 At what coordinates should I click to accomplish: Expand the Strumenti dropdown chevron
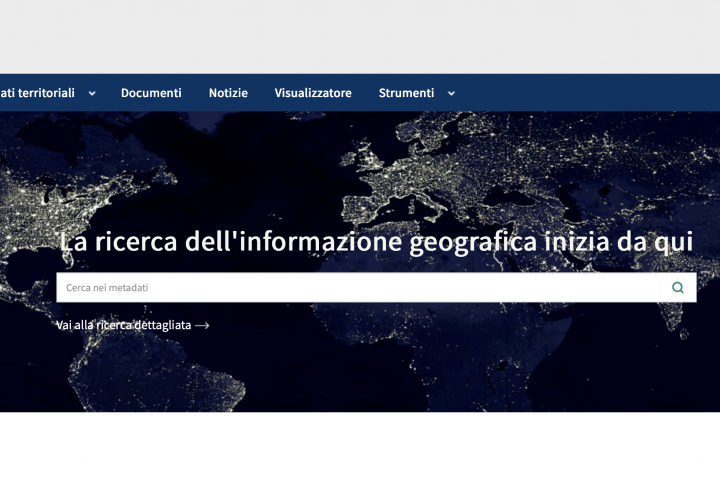click(x=451, y=93)
